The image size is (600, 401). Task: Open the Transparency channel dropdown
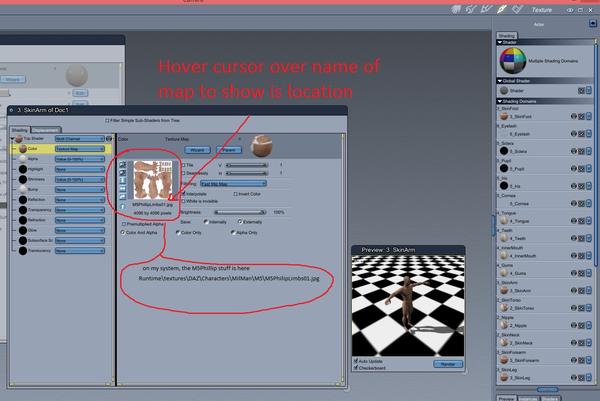point(80,210)
